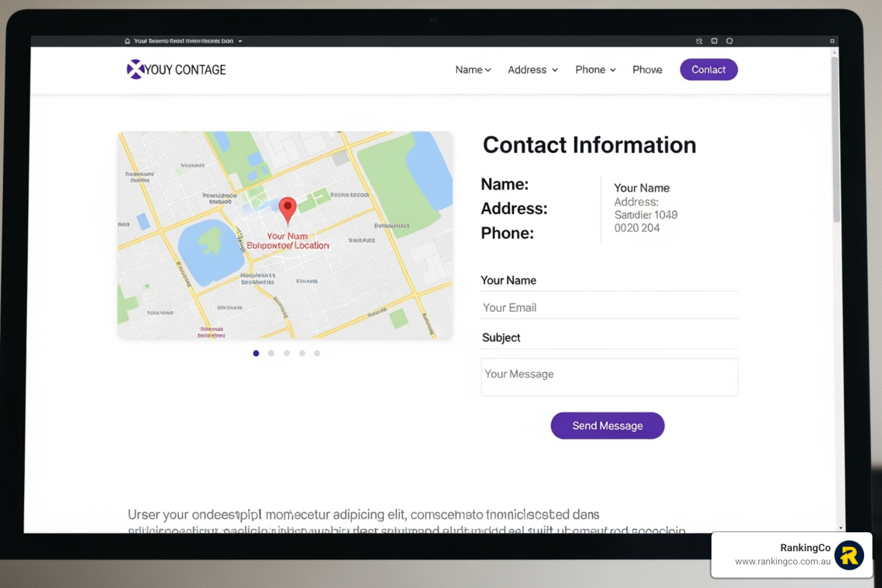The height and width of the screenshot is (588, 882).
Task: Select the fourth carousel dot
Action: coord(302,353)
